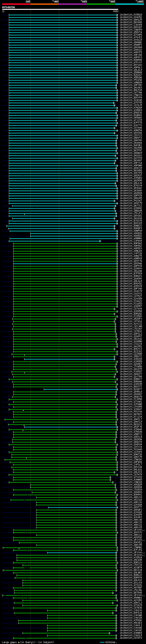This screenshot has height=644, width=146.
Task: Click the cyan ~100% identity color band
Action: (x=130, y=4)
